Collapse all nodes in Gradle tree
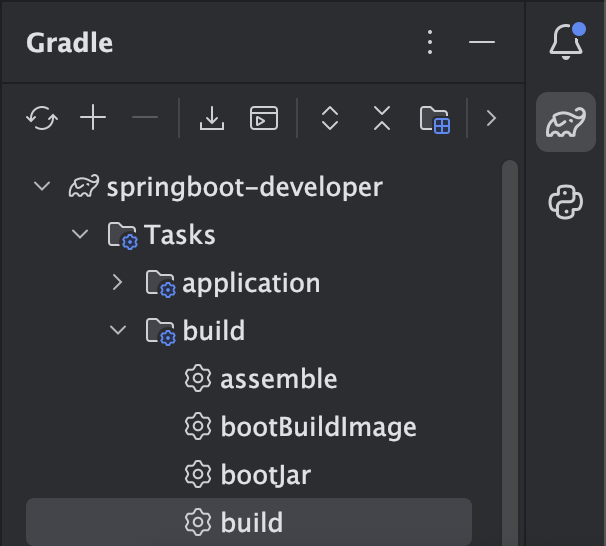 point(382,118)
